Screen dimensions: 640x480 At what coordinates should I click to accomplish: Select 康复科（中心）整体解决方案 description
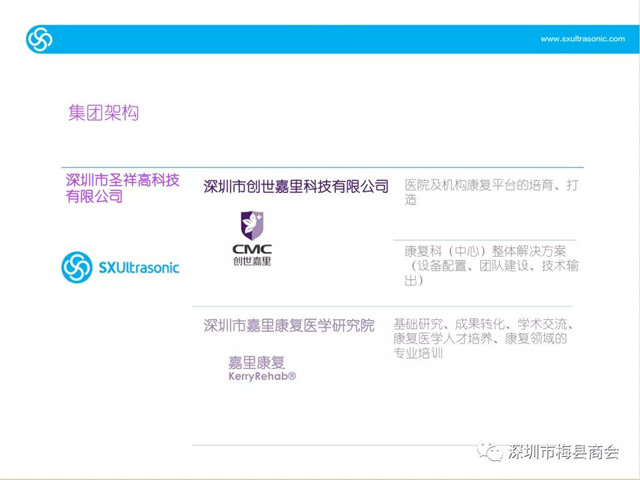coord(491,266)
